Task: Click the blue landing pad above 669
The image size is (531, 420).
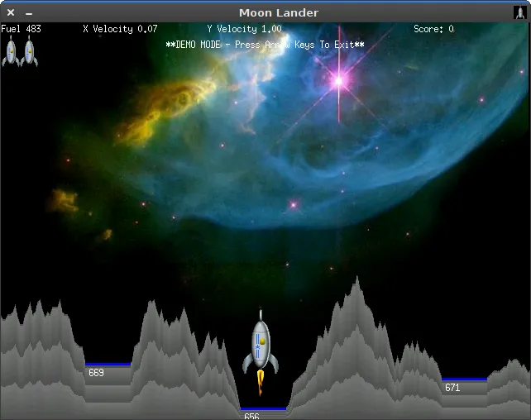Action: click(x=108, y=364)
